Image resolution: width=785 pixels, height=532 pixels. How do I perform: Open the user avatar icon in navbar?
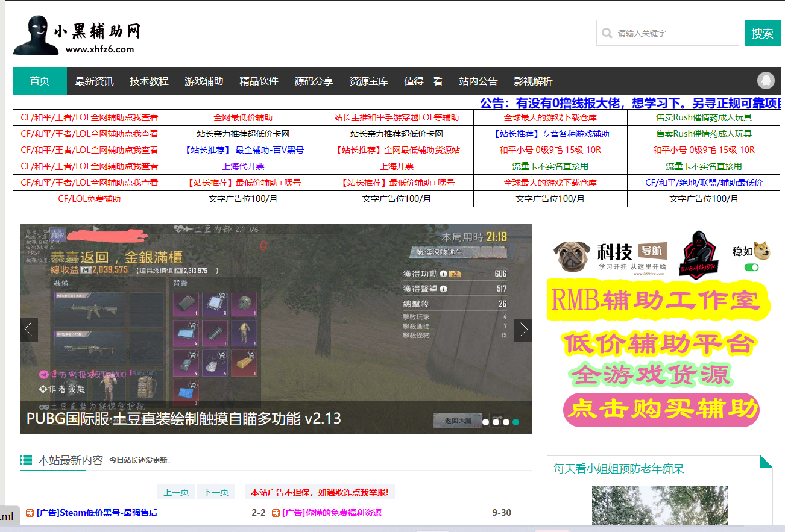(x=766, y=80)
